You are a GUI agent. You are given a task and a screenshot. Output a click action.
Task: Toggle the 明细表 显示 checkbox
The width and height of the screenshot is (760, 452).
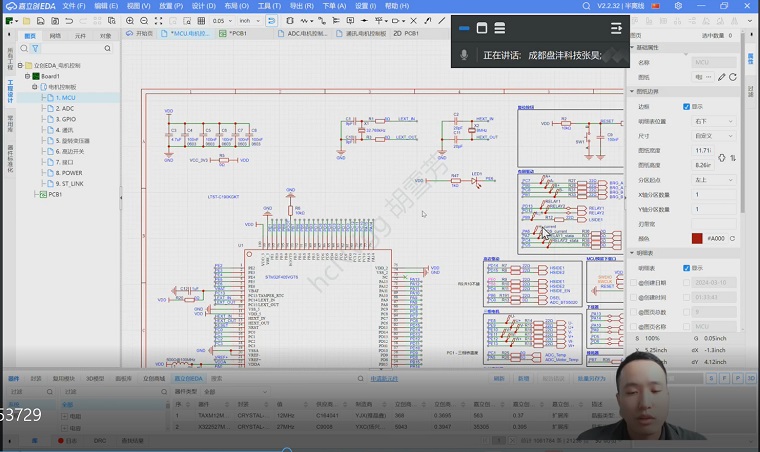pyautogui.click(x=686, y=268)
